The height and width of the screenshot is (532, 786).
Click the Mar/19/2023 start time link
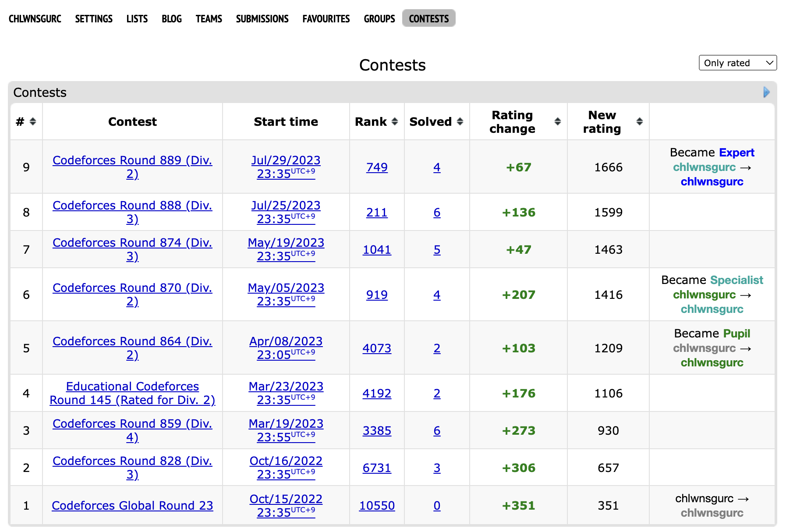pos(286,430)
